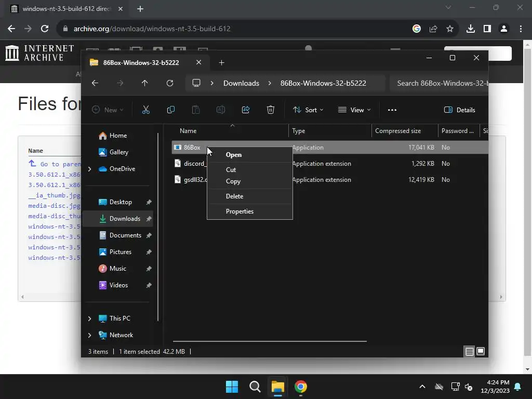Click the 'Go to parent' link on archive page
Image resolution: width=532 pixels, height=399 pixels.
tap(55, 164)
